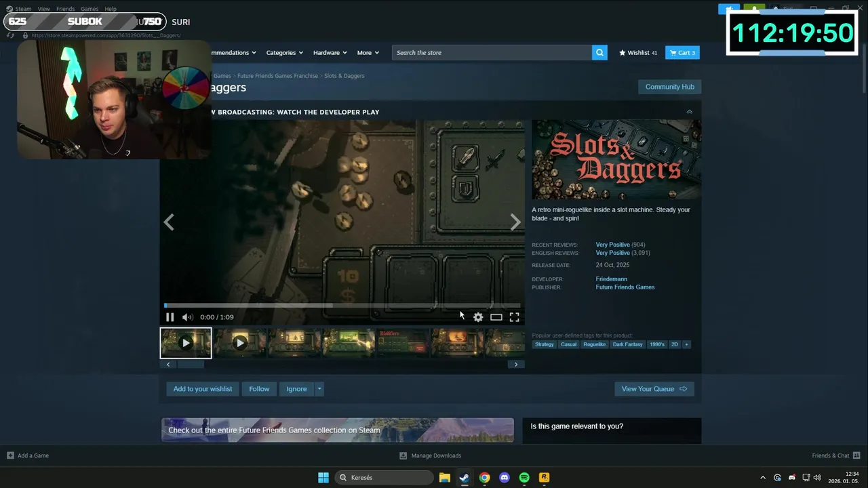Expand the Hardware dropdown menu
The height and width of the screenshot is (488, 868).
(330, 53)
